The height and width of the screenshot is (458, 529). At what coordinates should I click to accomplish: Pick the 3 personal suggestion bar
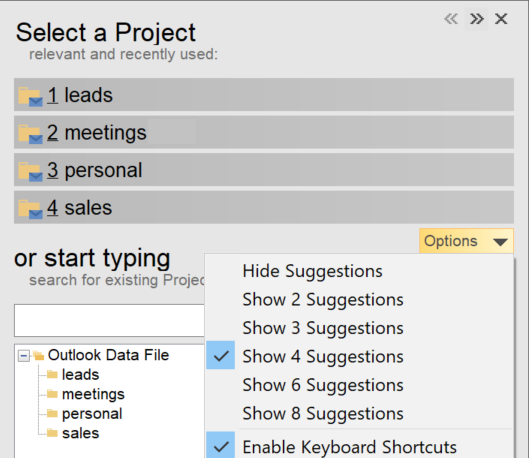point(264,170)
